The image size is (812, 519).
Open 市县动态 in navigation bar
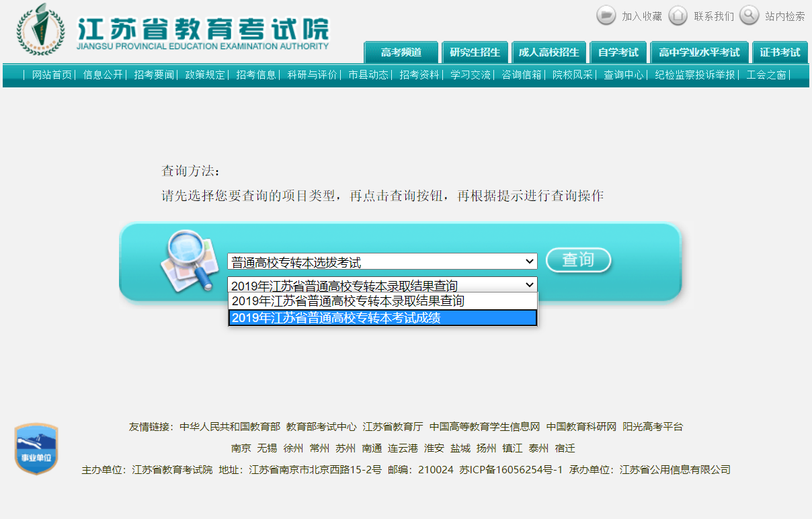click(368, 75)
